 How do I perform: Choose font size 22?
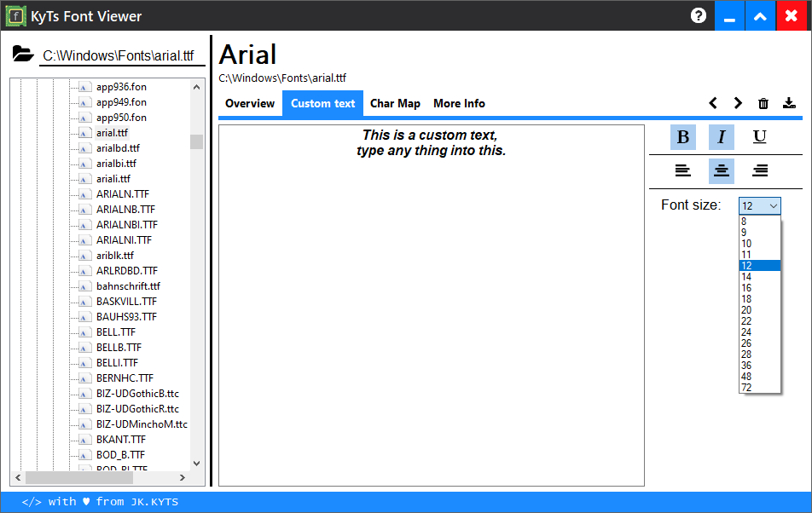760,321
